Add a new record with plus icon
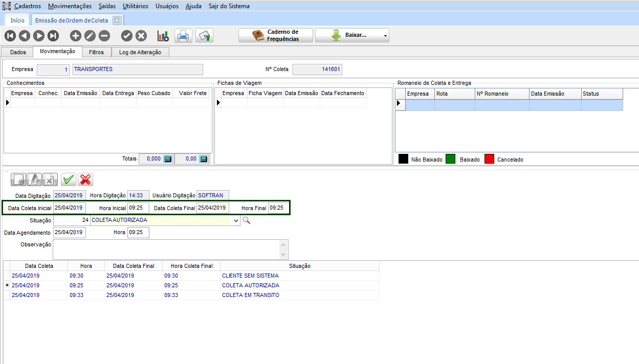This screenshot has width=639, height=364. coord(75,36)
